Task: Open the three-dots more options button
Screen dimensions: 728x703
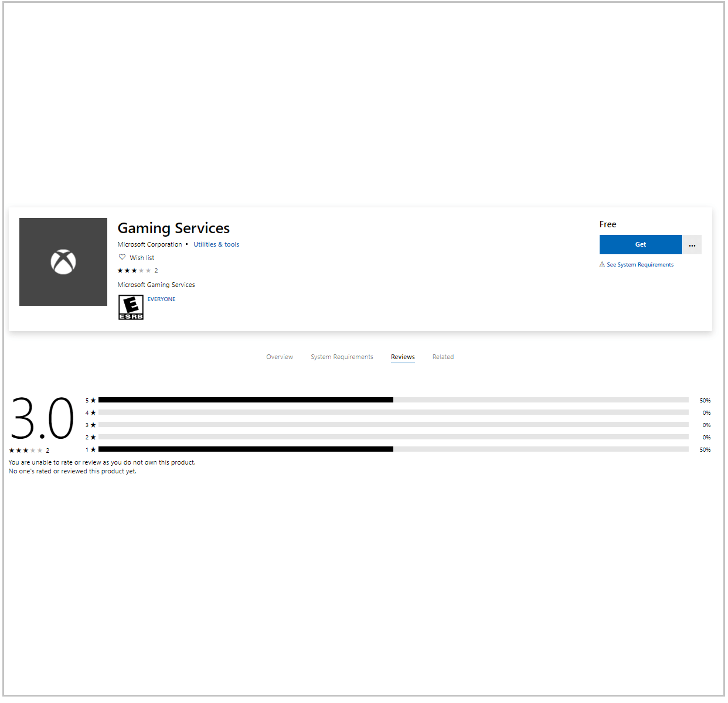Action: point(692,245)
